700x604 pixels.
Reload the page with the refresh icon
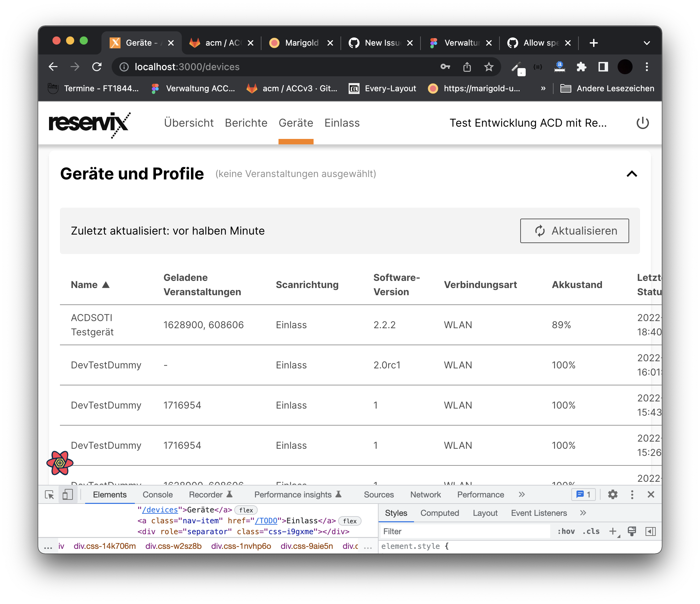tap(97, 67)
